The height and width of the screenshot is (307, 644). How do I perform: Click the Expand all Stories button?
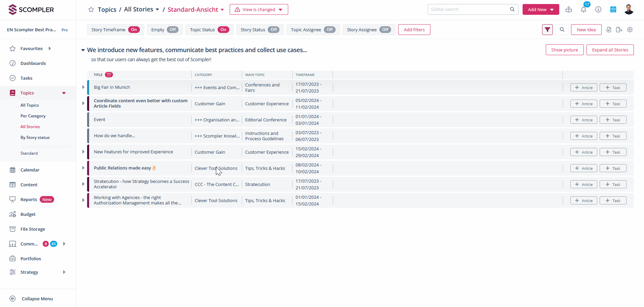(x=610, y=50)
